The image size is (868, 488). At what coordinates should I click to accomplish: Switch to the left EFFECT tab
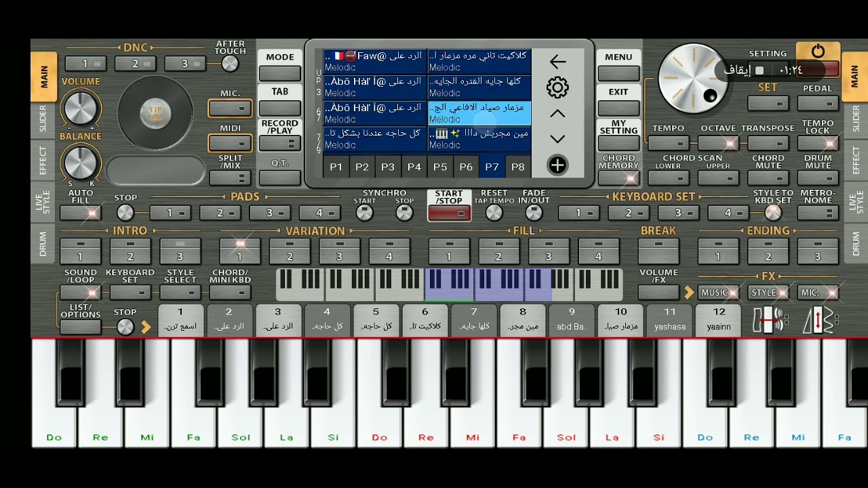click(x=43, y=160)
